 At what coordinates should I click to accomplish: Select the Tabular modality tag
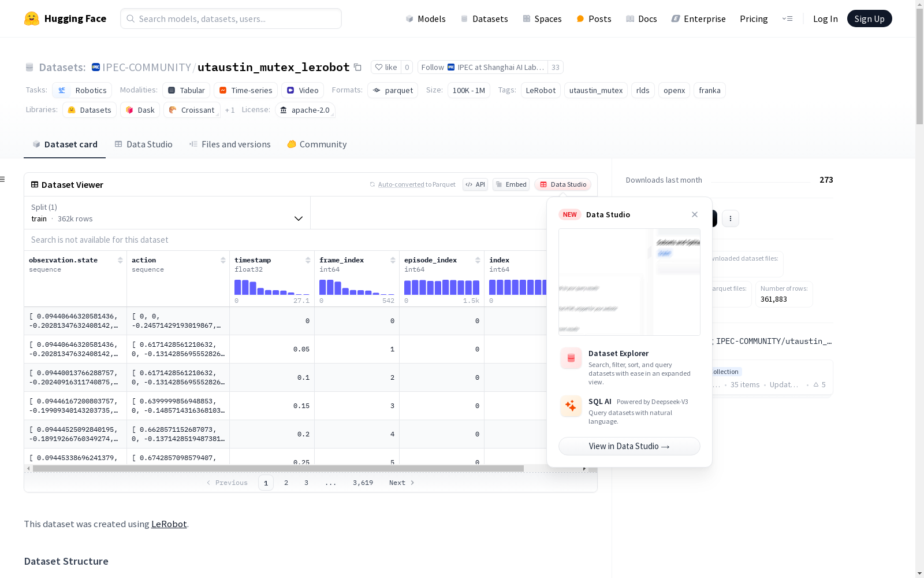coord(186,90)
